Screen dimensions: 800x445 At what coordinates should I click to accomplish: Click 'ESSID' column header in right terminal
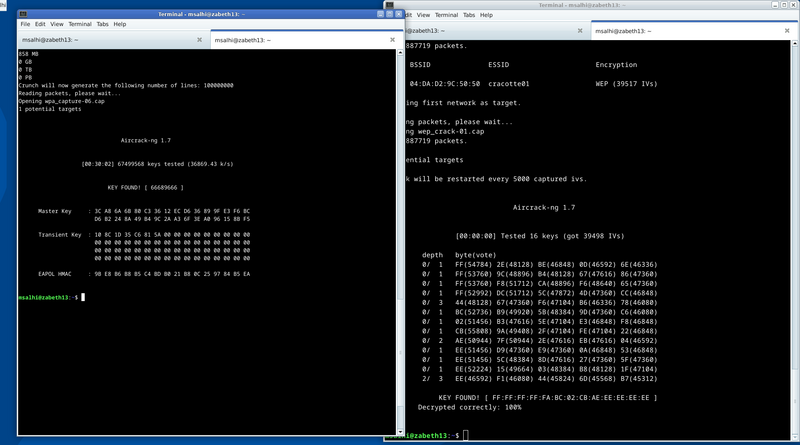tap(498, 65)
